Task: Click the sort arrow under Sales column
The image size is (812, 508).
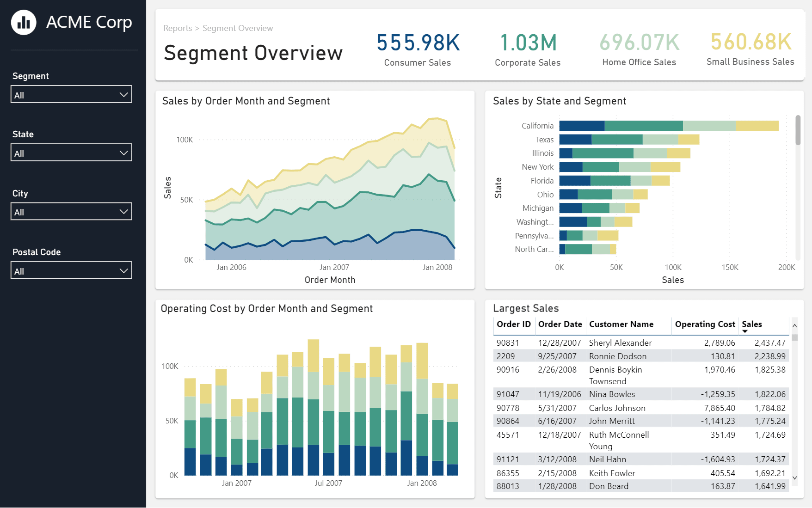Action: pos(745,331)
